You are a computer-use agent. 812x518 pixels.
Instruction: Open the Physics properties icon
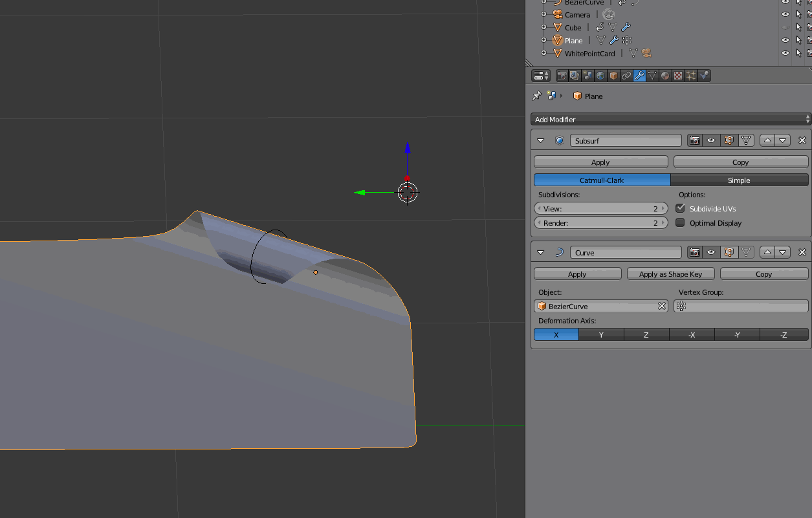(705, 76)
